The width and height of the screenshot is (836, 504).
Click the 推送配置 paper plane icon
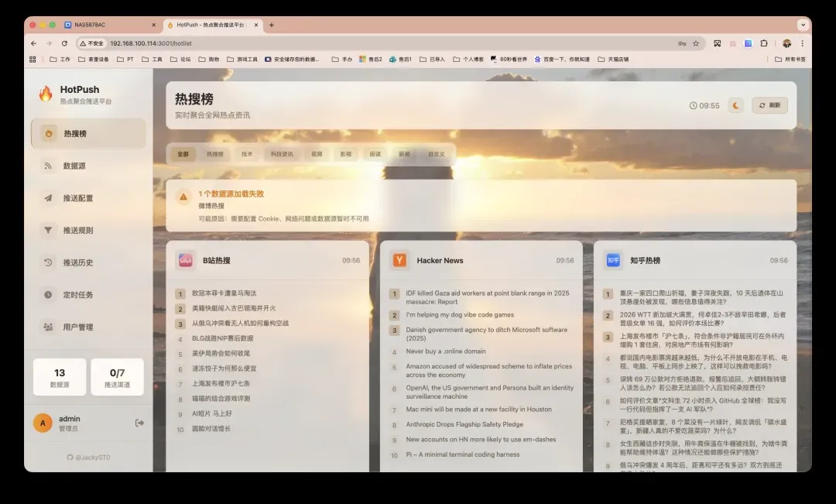point(48,198)
